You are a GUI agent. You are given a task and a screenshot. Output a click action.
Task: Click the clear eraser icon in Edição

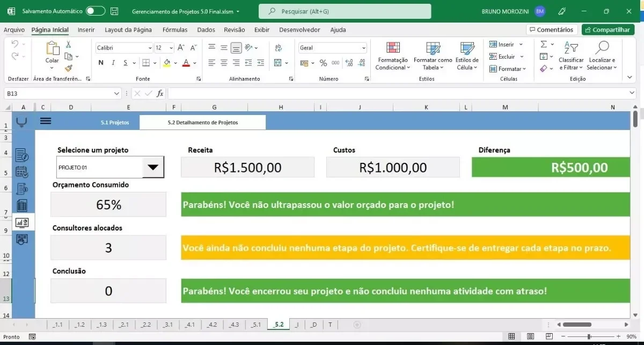543,69
